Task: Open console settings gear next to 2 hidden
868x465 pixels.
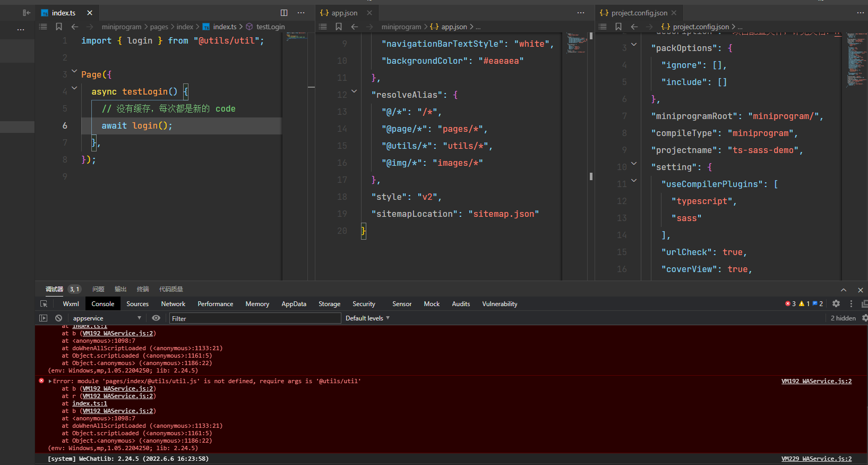Action: pyautogui.click(x=864, y=318)
